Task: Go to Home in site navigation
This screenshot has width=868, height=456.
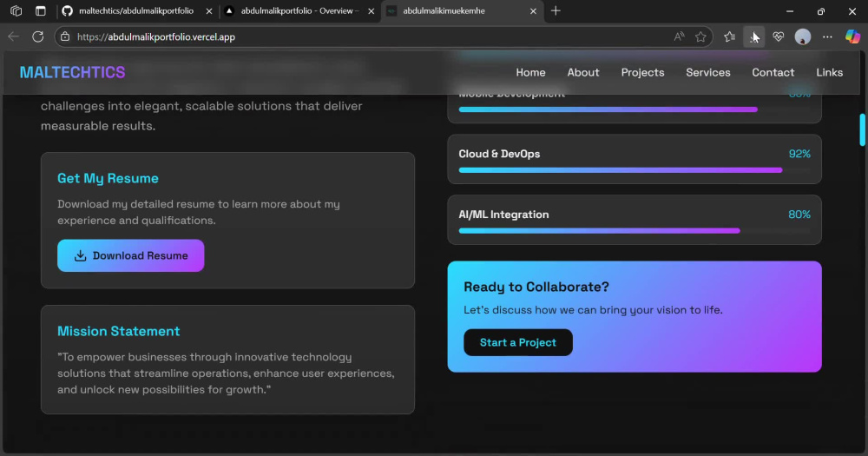Action: (x=530, y=73)
